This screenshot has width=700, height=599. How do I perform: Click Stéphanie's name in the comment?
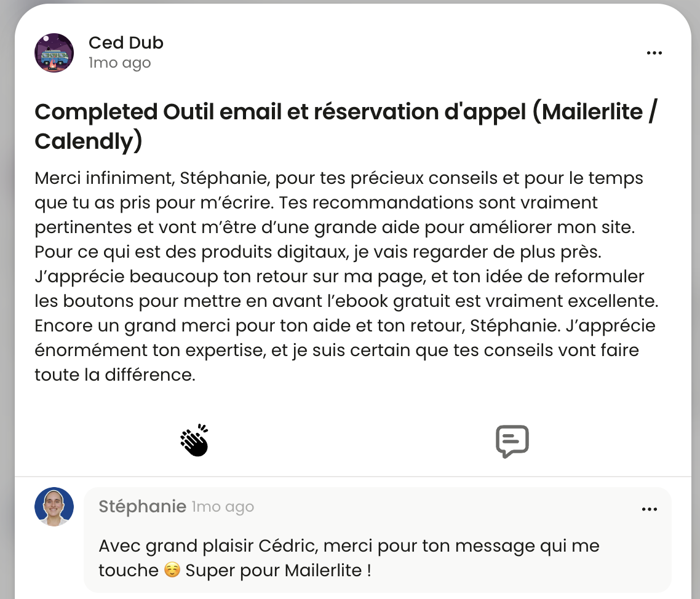pos(142,507)
